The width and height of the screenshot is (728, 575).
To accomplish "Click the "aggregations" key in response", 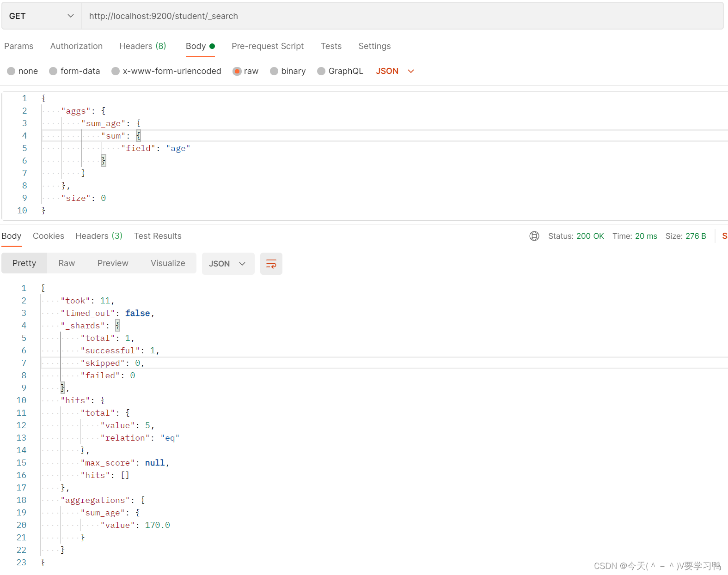I will point(95,500).
